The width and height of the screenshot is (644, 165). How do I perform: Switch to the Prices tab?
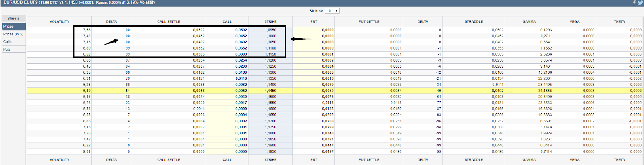coord(14,26)
